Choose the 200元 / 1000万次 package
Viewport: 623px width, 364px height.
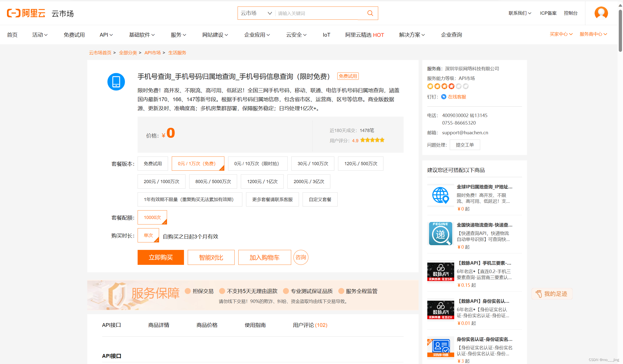(161, 182)
